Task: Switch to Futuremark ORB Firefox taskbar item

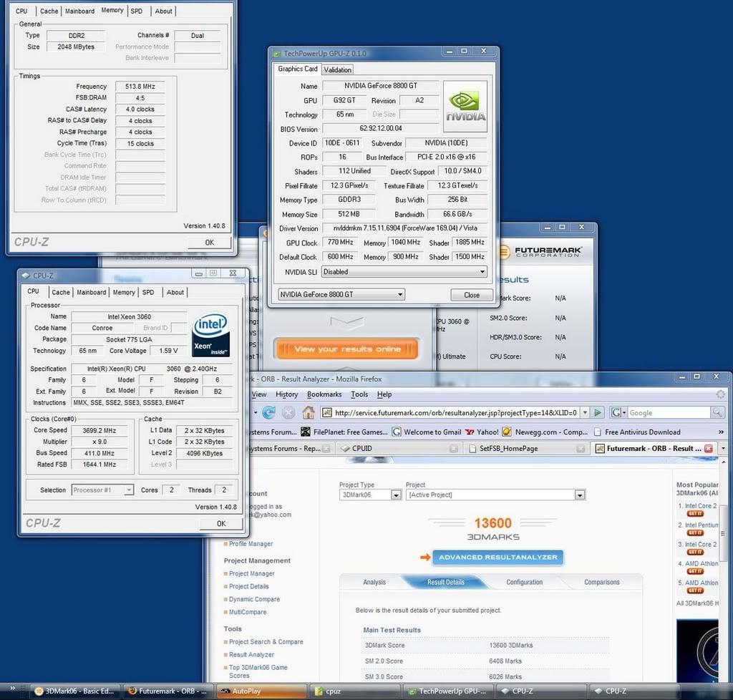Action: (x=168, y=691)
